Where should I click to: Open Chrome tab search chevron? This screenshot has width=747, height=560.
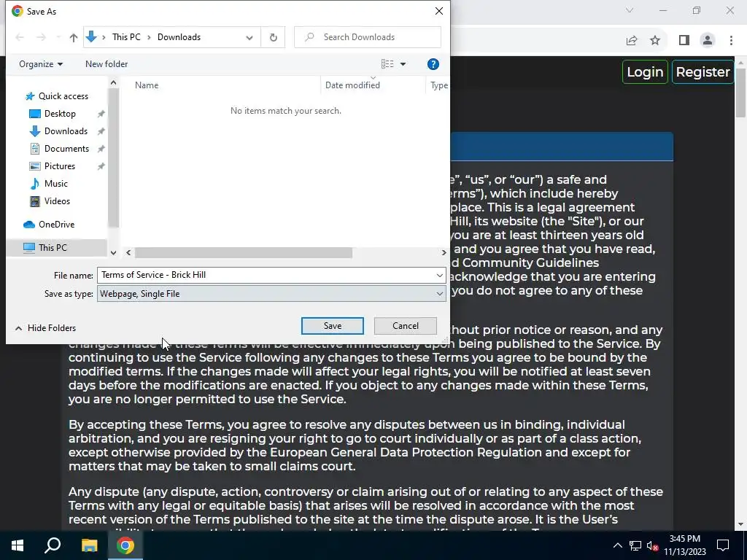(x=630, y=10)
